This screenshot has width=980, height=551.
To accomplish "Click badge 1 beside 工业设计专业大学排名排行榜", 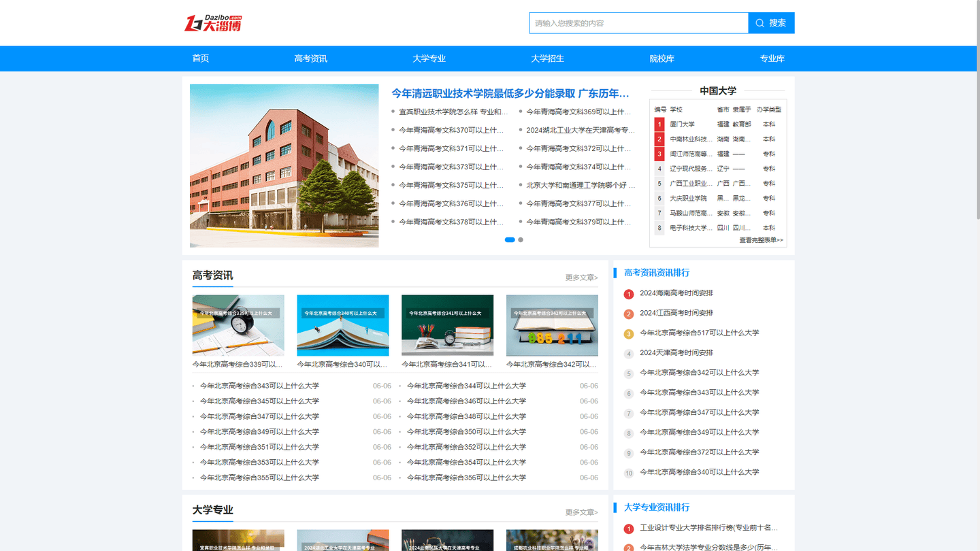I will coord(629,529).
